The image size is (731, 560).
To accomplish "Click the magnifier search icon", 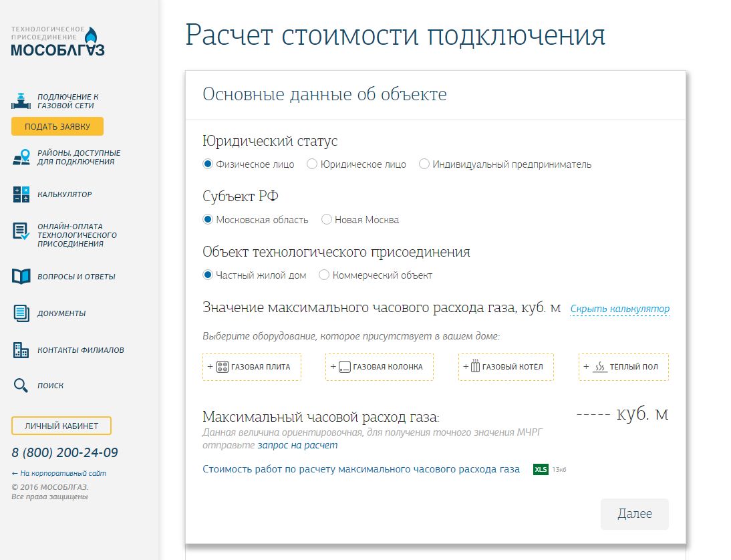I will click(x=21, y=386).
